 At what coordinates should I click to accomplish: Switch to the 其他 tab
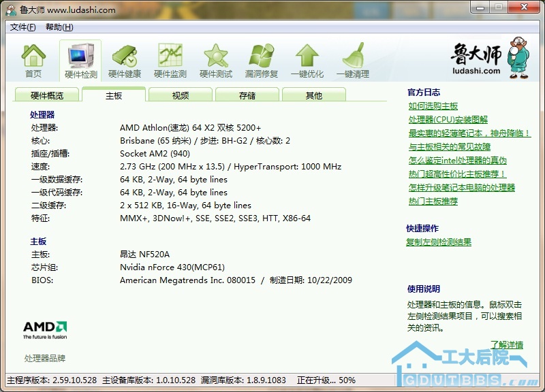click(314, 96)
